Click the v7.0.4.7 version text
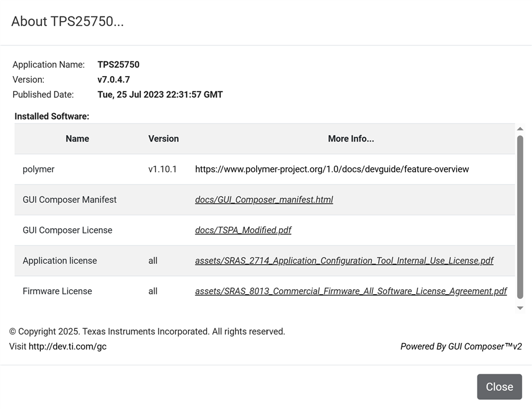 pyautogui.click(x=114, y=80)
